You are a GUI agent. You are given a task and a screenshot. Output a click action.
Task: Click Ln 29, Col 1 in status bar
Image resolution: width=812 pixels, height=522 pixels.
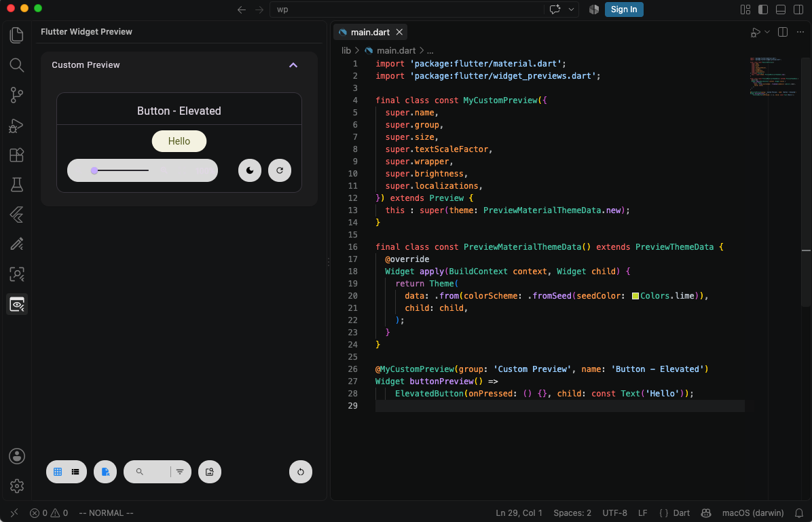point(519,512)
